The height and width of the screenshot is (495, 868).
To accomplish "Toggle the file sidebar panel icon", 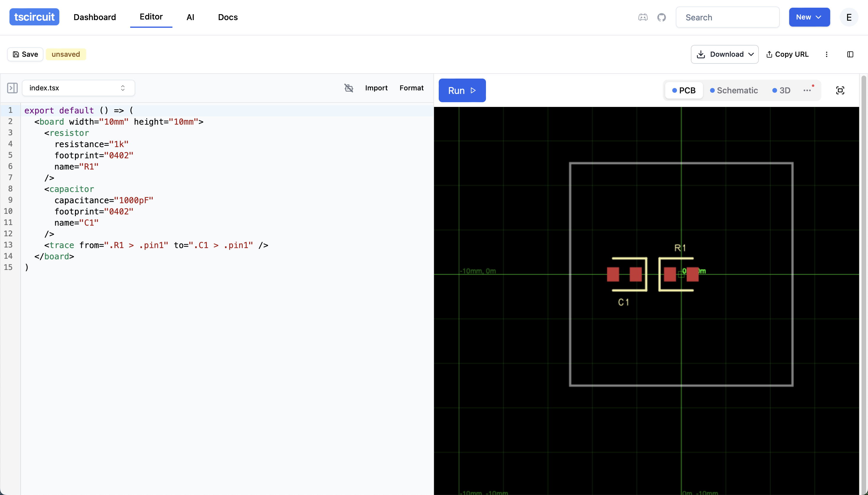I will pos(12,88).
